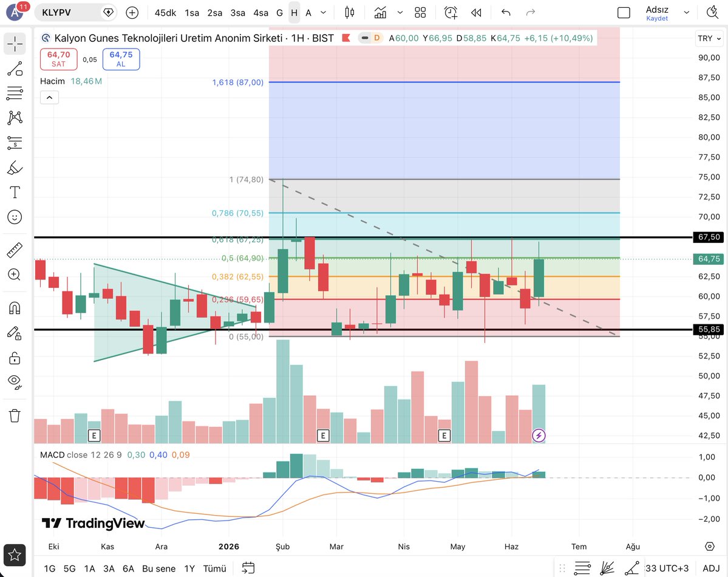Create an alert with clock icon
This screenshot has height=577, width=728.
pyautogui.click(x=451, y=13)
